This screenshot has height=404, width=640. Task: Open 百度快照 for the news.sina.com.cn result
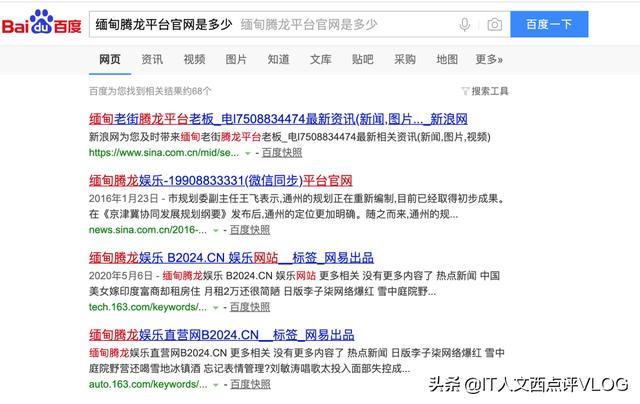250,230
